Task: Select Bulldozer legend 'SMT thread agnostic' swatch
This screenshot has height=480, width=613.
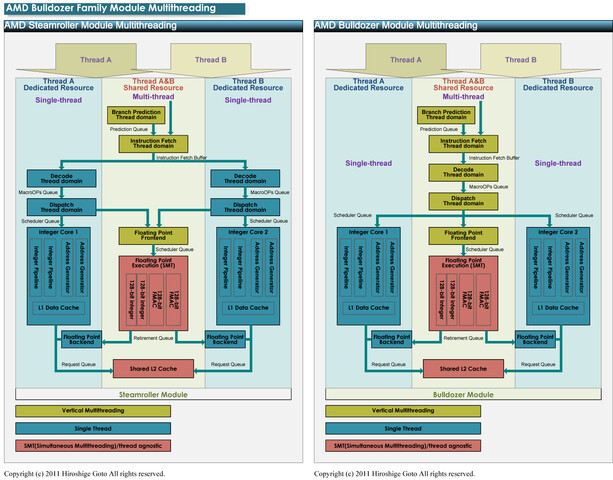Action: 403,446
